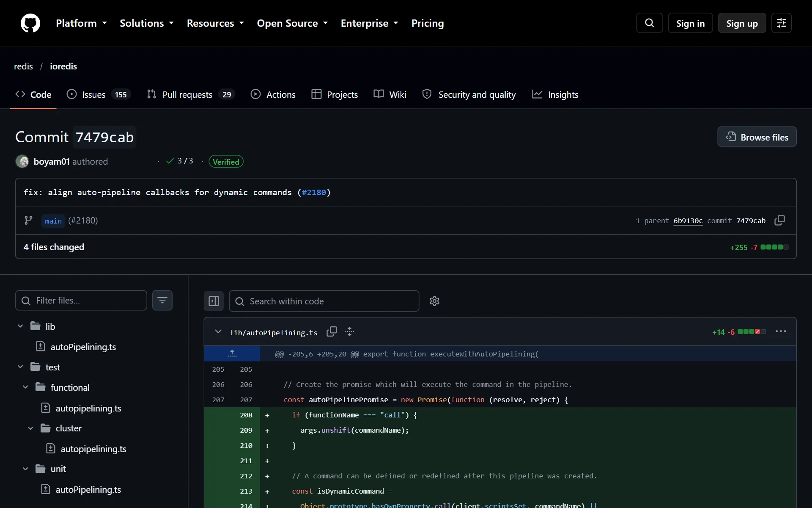This screenshot has height=508, width=812.
Task: Open the file filter options button
Action: (162, 301)
